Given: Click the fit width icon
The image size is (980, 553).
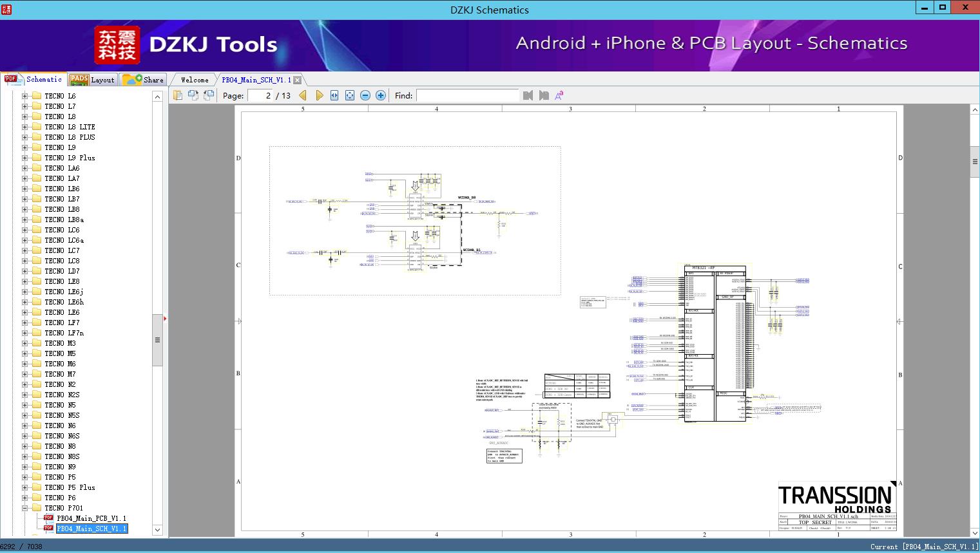Looking at the screenshot, I should [334, 95].
